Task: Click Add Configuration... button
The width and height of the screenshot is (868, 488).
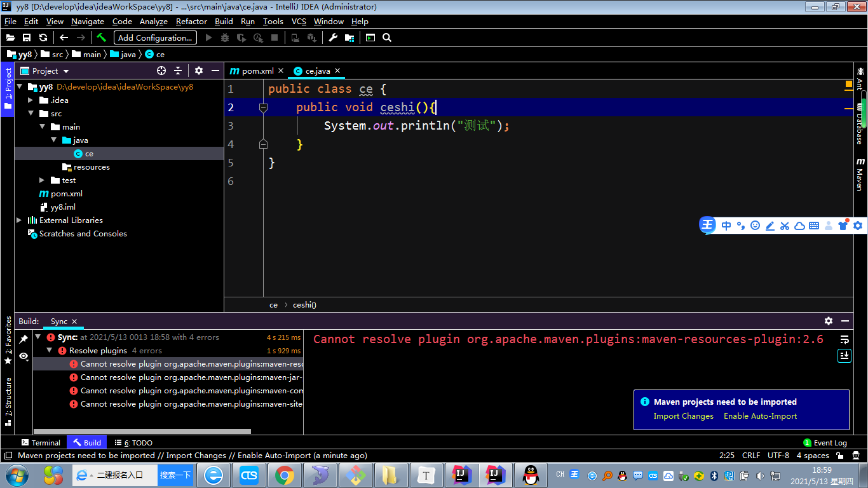Action: (x=155, y=37)
